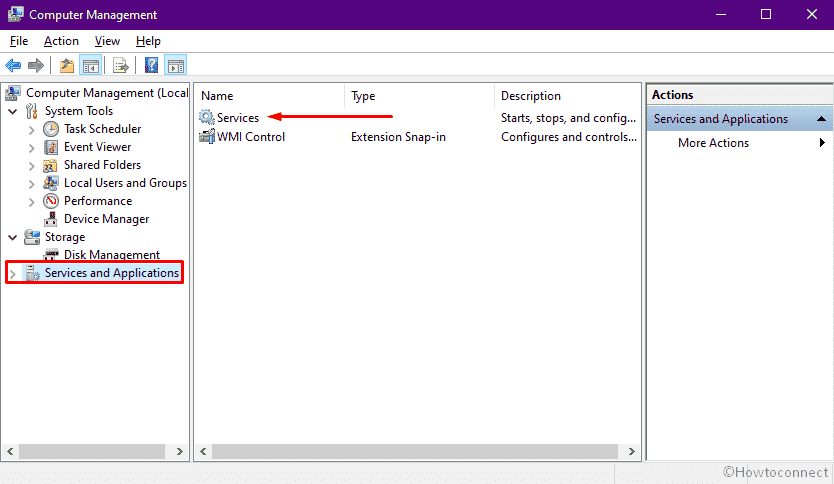Expand the Services and Applications node
Screen dimensions: 834x484
(13, 274)
